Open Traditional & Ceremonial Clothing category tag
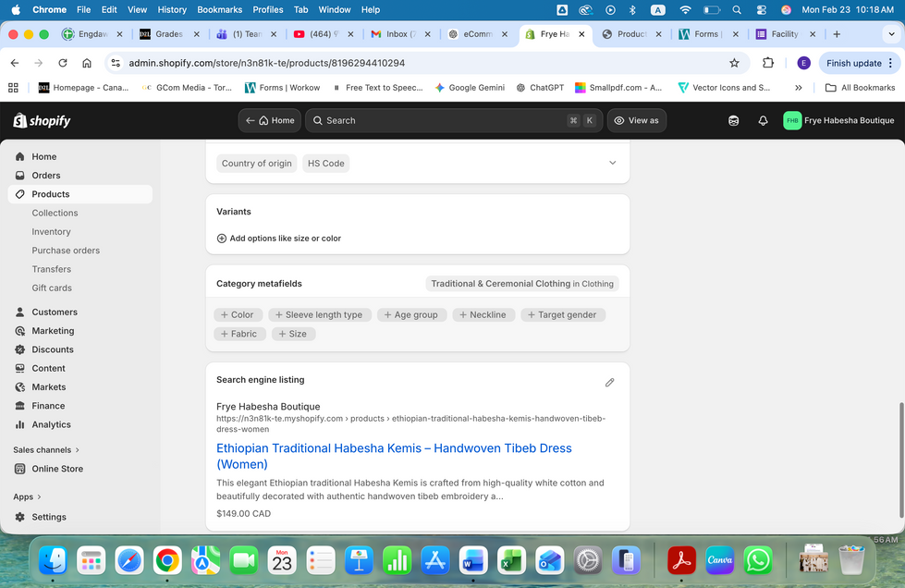 [x=522, y=284]
